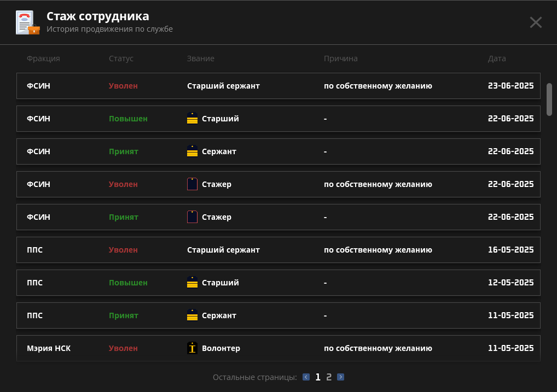Click the Стажер badge icon in the ФСИН Принят row
The image size is (557, 392).
point(192,217)
